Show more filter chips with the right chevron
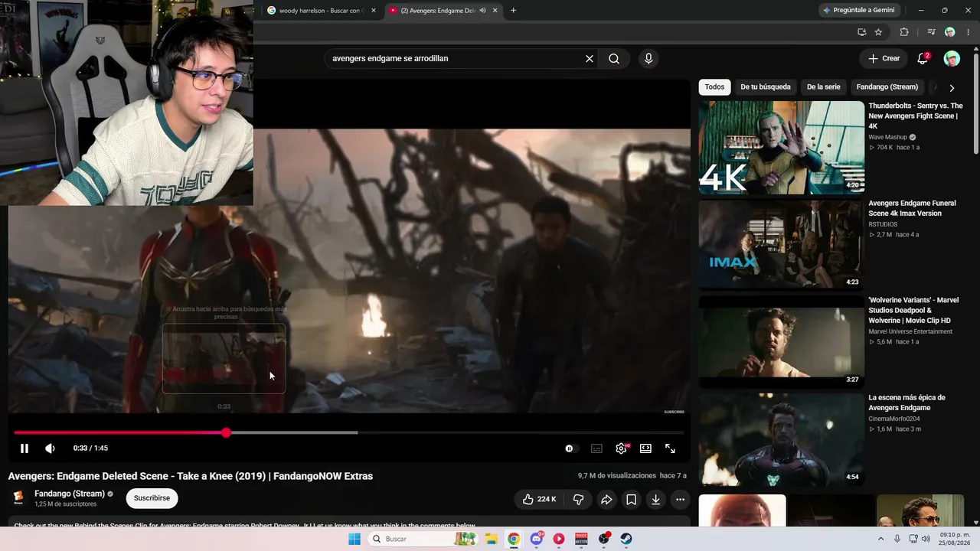980x551 pixels. pyautogui.click(x=952, y=88)
